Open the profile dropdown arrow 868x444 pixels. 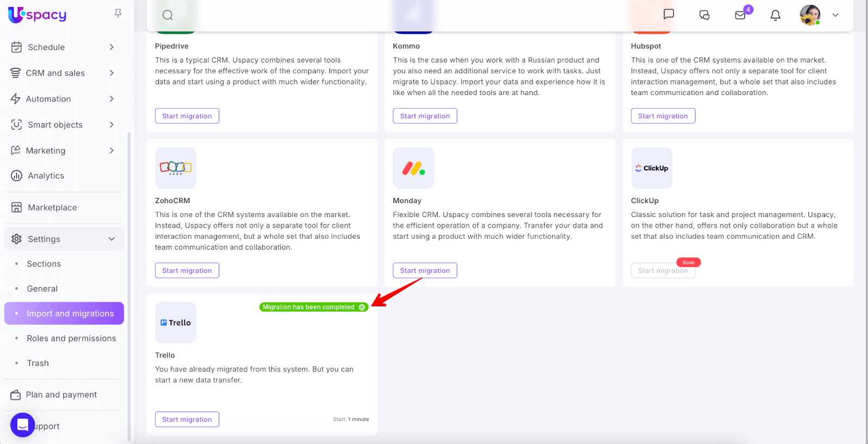coord(835,15)
